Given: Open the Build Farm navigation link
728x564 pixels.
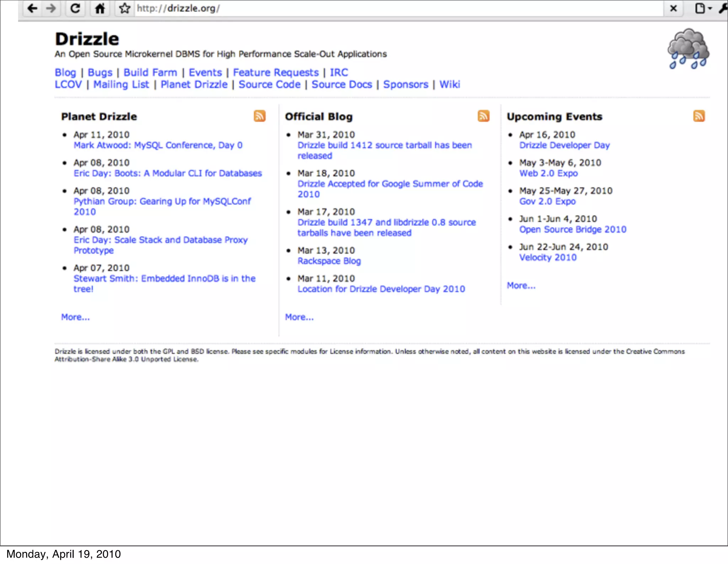Looking at the screenshot, I should [x=150, y=72].
